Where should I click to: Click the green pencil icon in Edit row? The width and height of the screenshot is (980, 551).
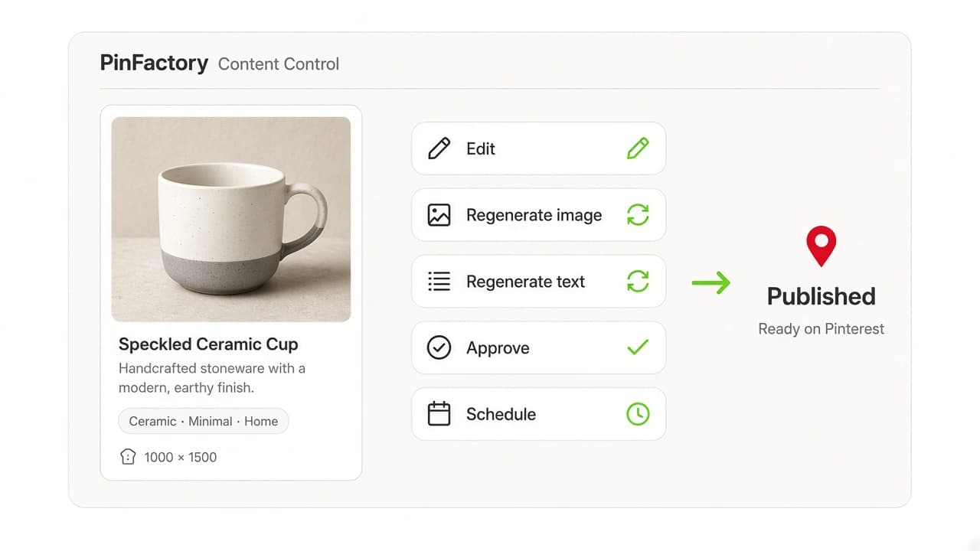pos(638,148)
